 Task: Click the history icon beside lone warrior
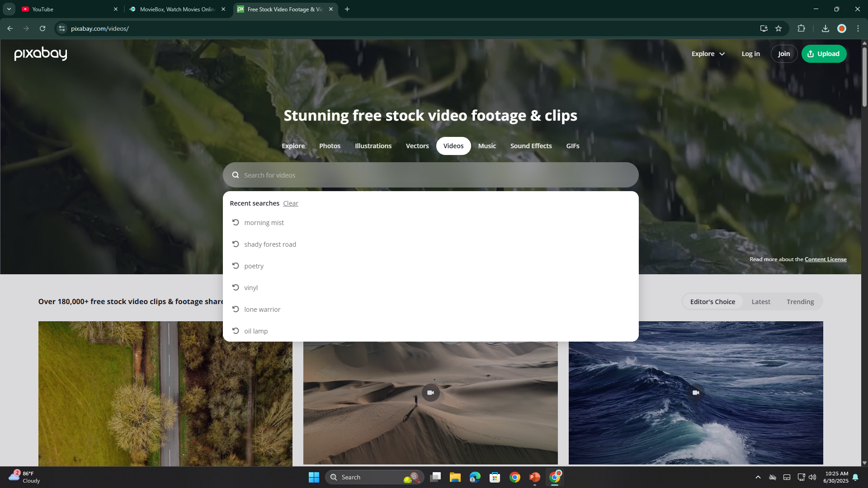[236, 309]
